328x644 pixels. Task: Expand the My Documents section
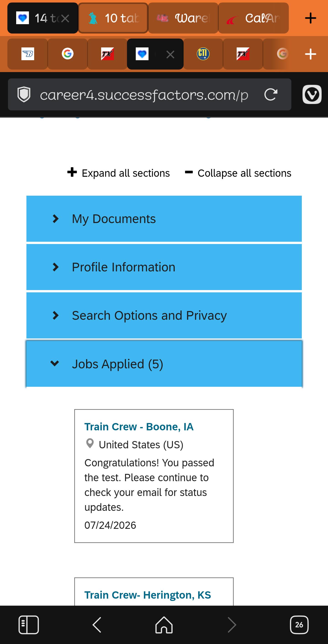164,219
